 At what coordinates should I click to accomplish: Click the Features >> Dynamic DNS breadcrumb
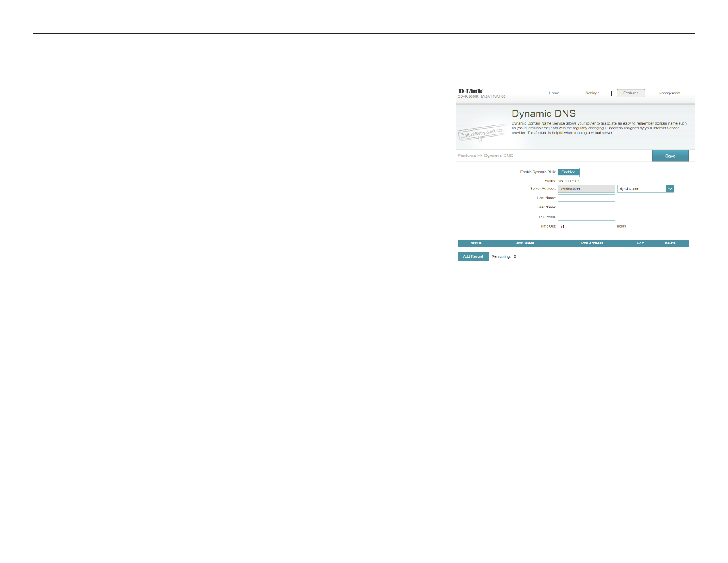pos(485,156)
